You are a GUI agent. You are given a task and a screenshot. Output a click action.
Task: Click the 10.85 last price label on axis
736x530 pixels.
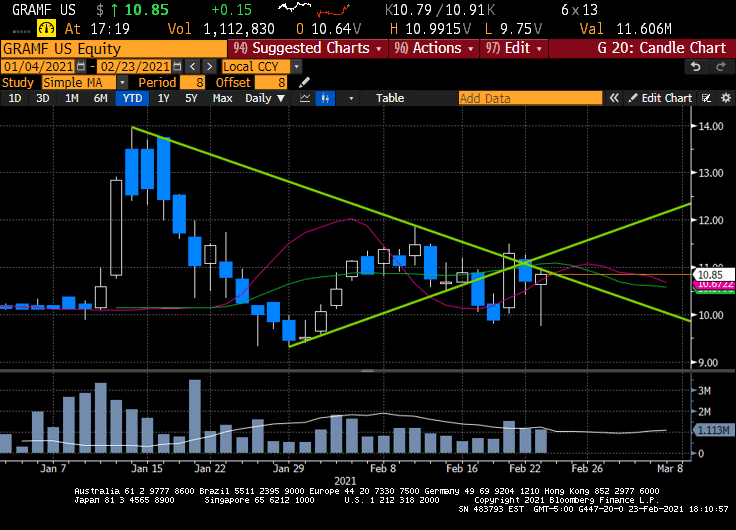coord(713,275)
